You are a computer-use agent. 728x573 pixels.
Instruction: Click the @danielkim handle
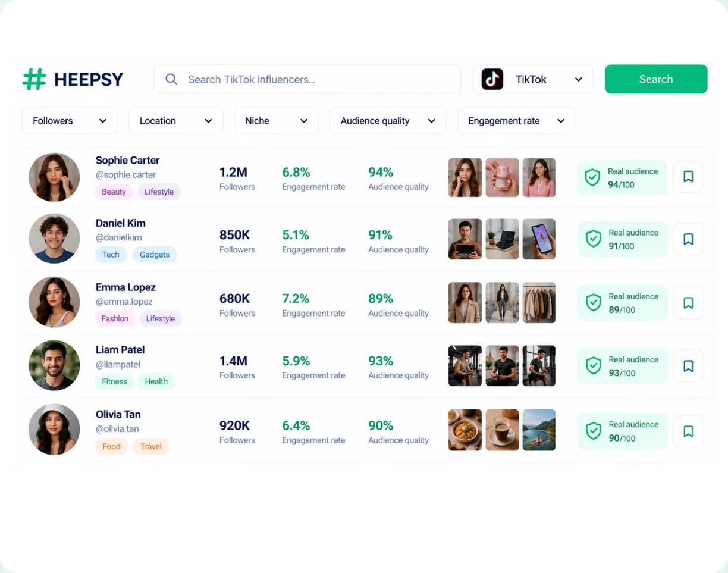coord(118,238)
